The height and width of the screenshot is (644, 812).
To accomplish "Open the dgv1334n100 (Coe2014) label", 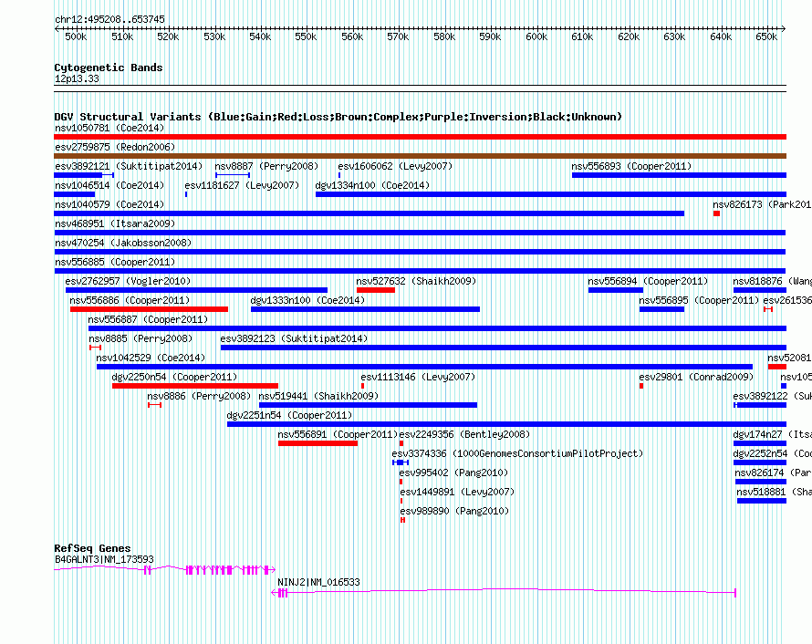I will [372, 185].
